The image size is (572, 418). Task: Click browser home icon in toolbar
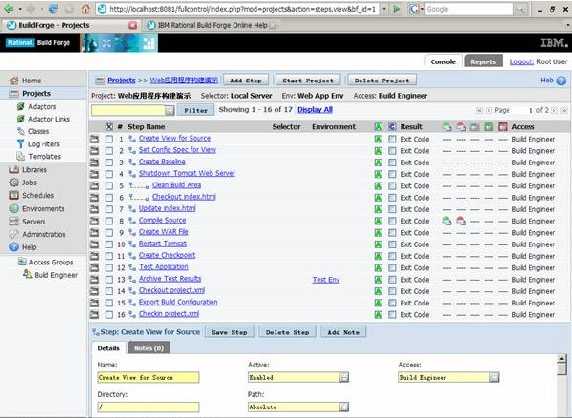[x=86, y=9]
